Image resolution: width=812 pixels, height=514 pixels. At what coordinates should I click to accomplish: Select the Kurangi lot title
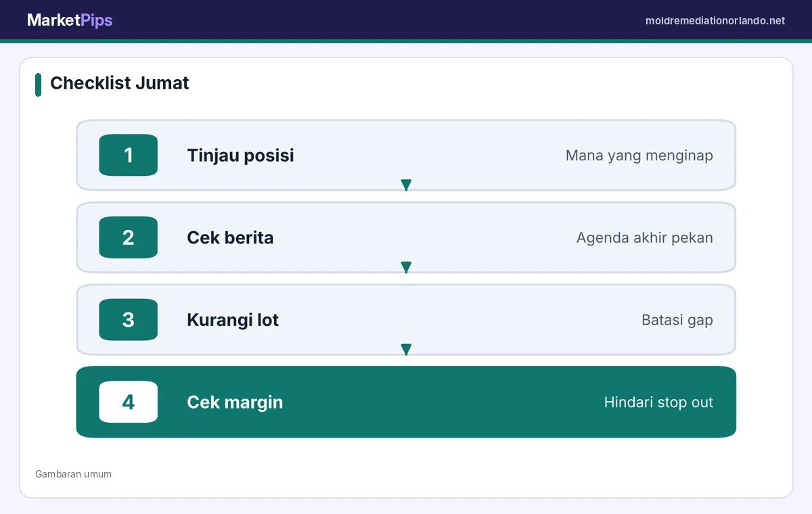233,320
